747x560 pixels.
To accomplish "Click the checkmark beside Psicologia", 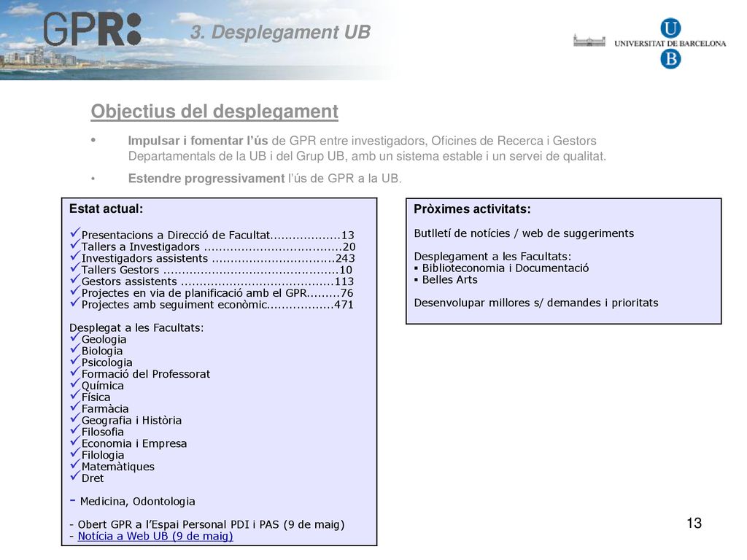I will 75,360.
